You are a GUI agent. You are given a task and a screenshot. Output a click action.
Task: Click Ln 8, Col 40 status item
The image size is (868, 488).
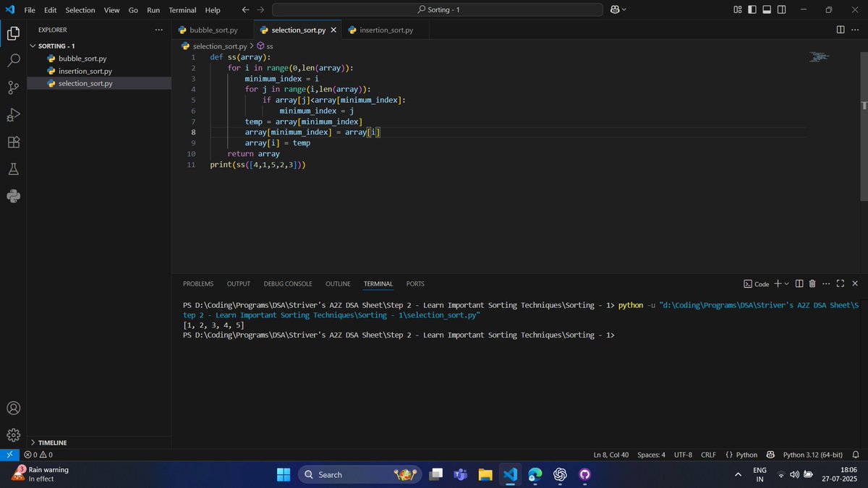[610, 455]
